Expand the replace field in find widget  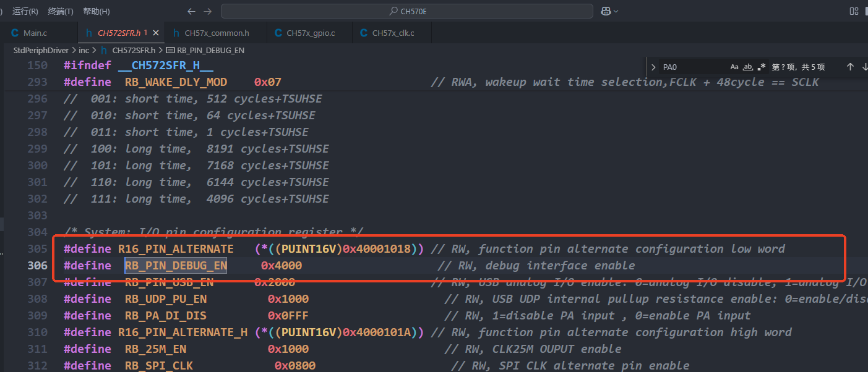(653, 67)
